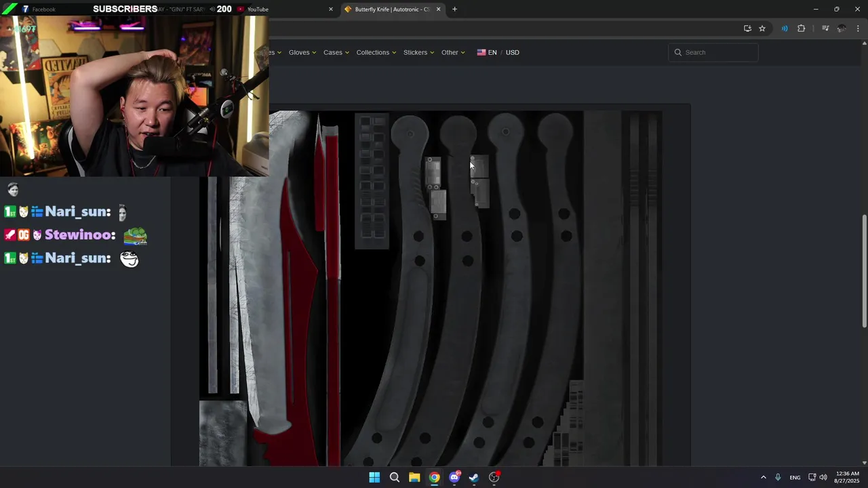Screen dimensions: 868x488
Task: Click the butterfly knife texture image
Action: pyautogui.click(x=431, y=288)
